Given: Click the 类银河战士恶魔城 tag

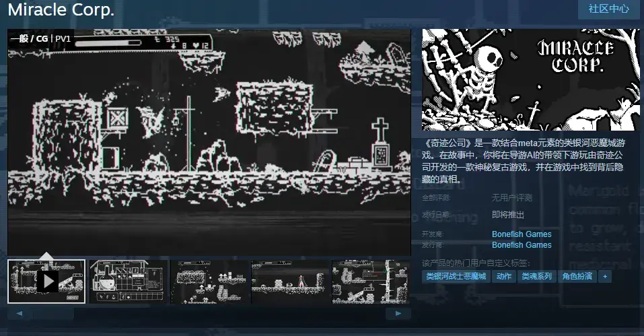Looking at the screenshot, I should tap(456, 276).
